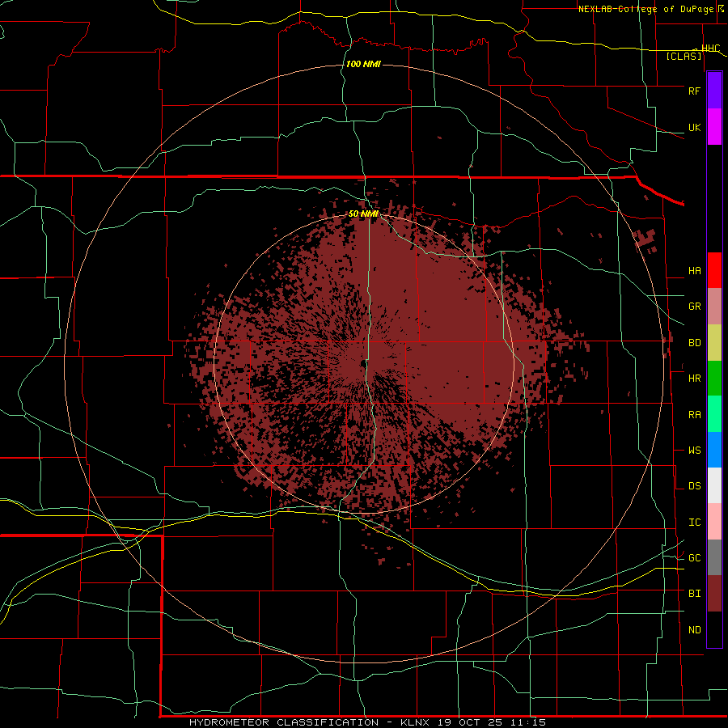728x728 pixels.
Task: Click the HA legend label
Action: click(x=694, y=271)
